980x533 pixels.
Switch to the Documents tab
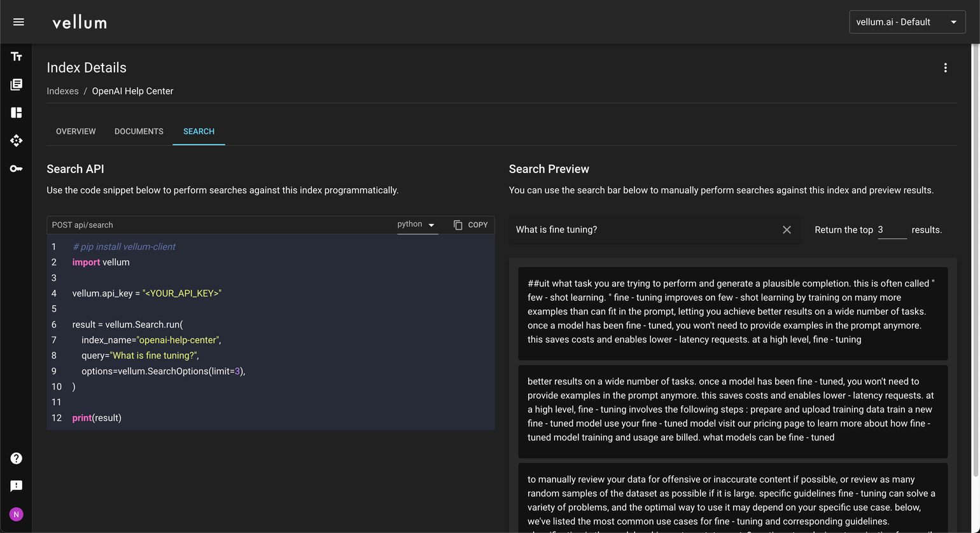(x=139, y=131)
